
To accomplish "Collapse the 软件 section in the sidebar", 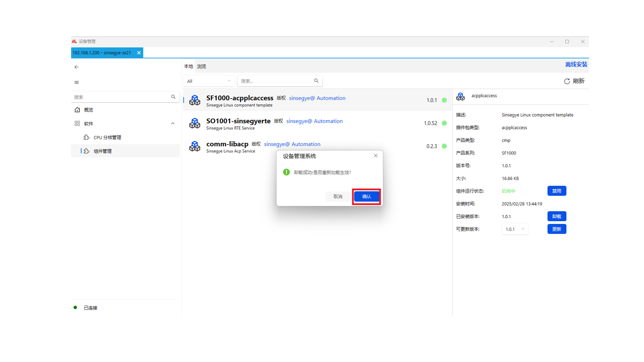I will [173, 124].
